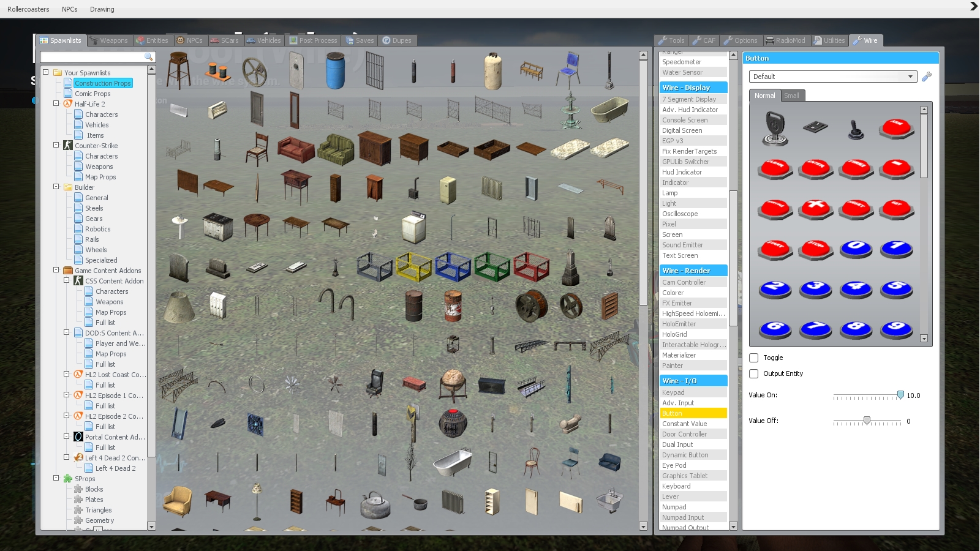This screenshot has height=551, width=980.
Task: Collapse the Builder folder node
Action: [x=56, y=187]
